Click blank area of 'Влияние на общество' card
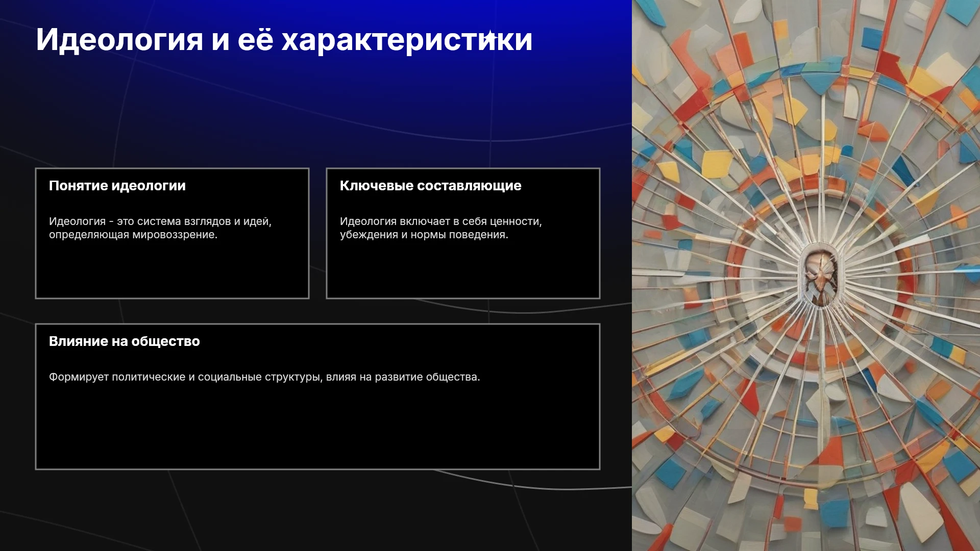The height and width of the screenshot is (551, 980). (x=317, y=429)
